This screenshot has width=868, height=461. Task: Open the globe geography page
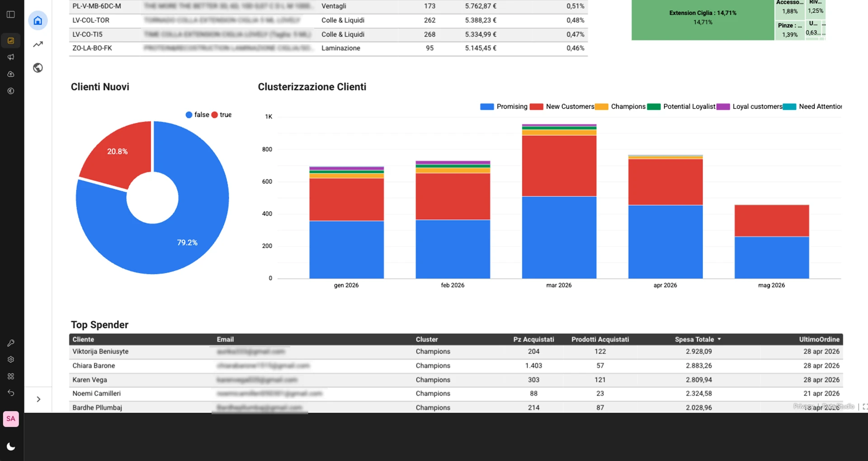(38, 68)
